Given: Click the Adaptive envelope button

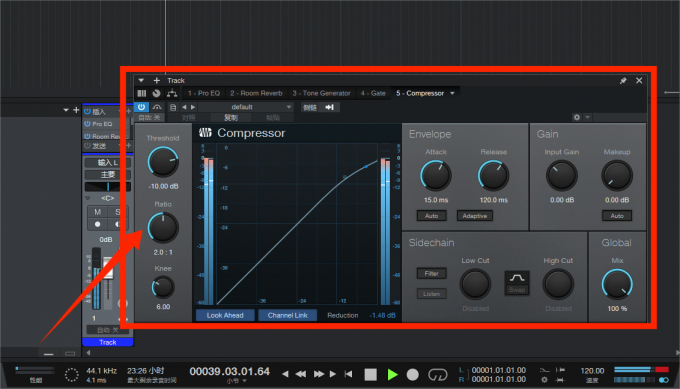Looking at the screenshot, I should pyautogui.click(x=475, y=216).
